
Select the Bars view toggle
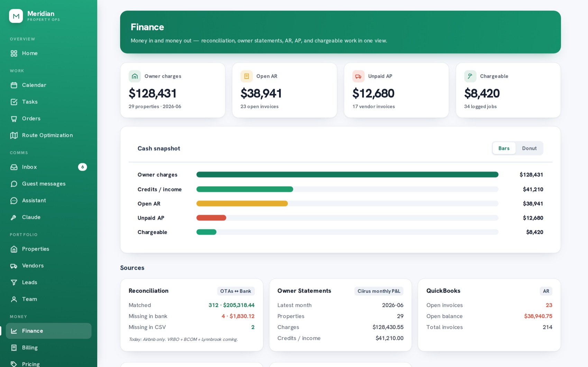point(504,148)
